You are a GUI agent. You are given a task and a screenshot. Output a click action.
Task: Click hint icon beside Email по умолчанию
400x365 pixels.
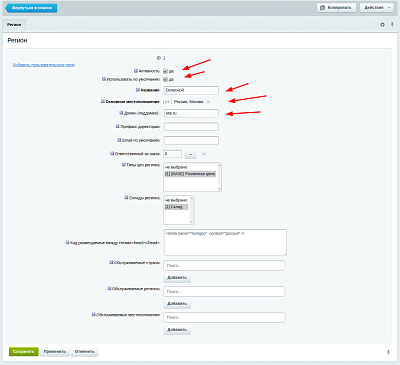[x=119, y=140]
